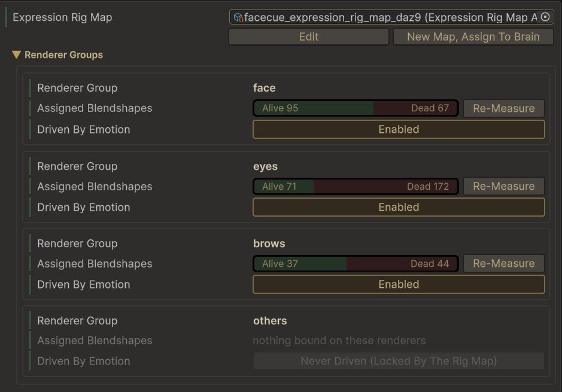
Task: Collapse the Renderer Groups foldout
Action: [16, 54]
